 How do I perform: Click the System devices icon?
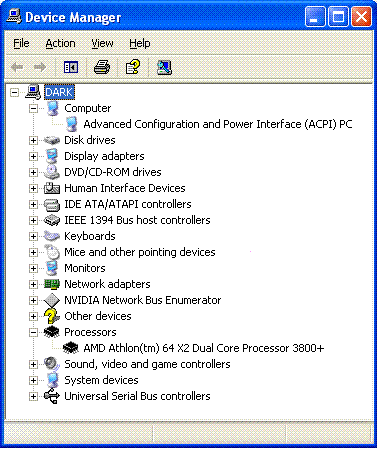52,380
